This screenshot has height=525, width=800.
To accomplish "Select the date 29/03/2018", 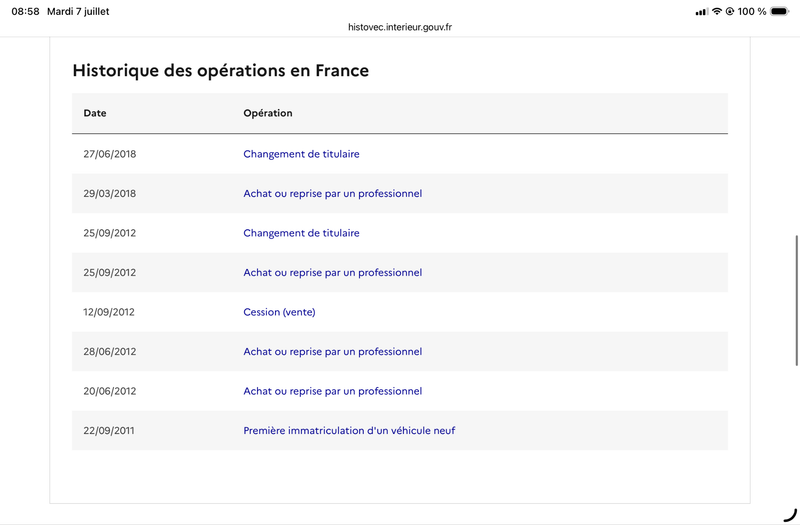I will coord(110,193).
